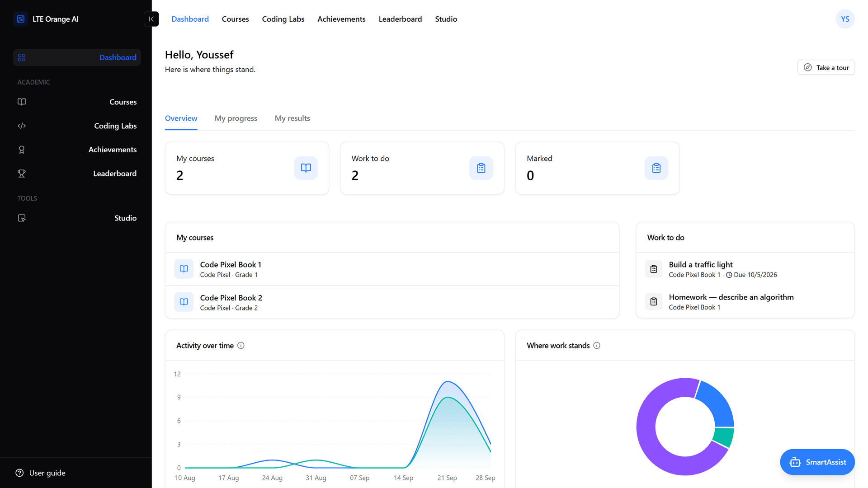
Task: Open the Build a traffic light task
Action: 745,269
